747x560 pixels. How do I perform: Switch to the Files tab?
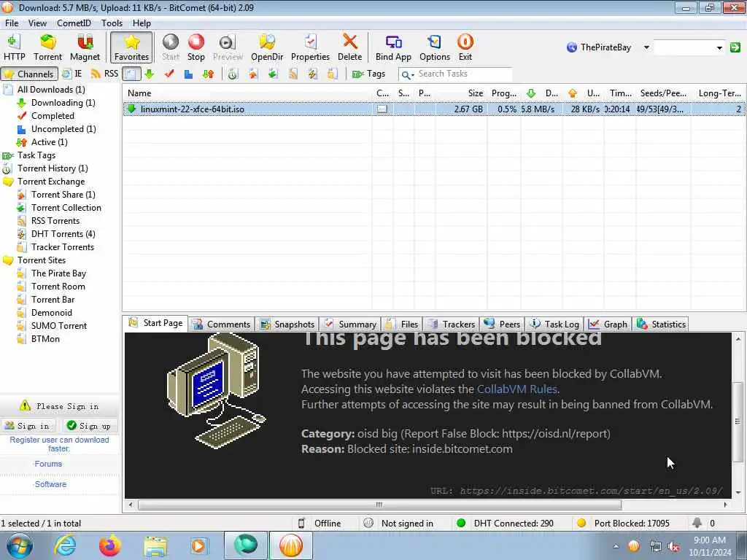pos(402,324)
